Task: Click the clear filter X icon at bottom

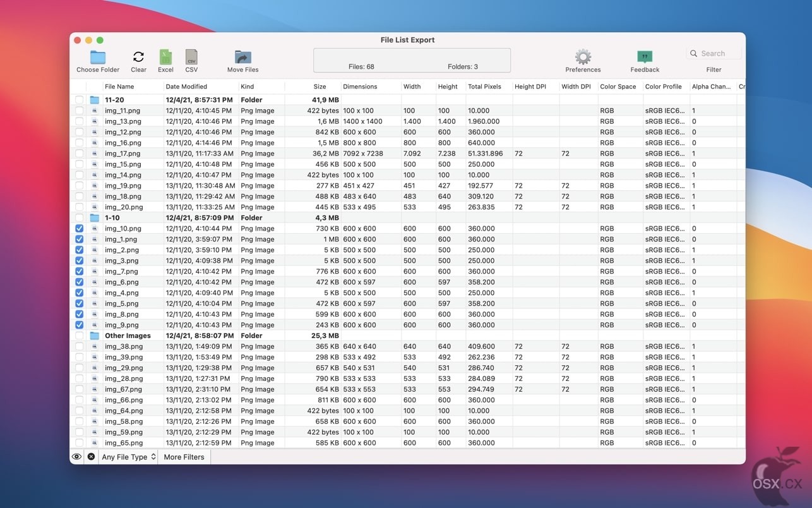Action: (x=91, y=457)
